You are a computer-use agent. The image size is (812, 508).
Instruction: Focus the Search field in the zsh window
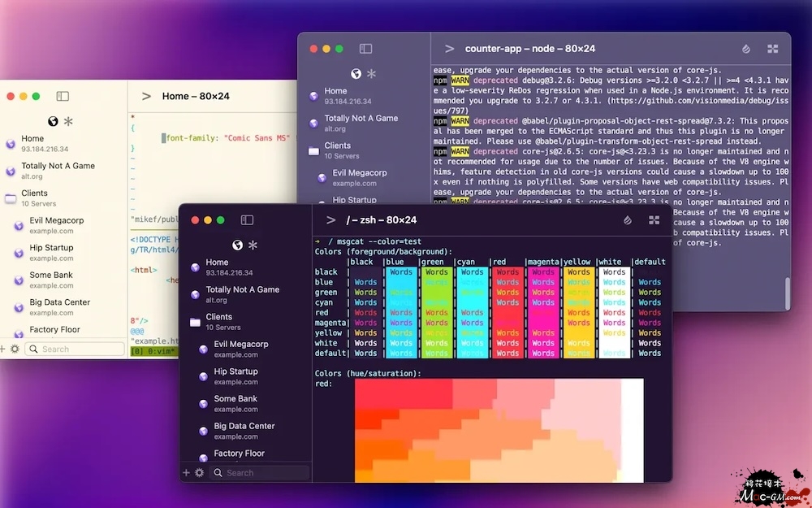click(260, 472)
